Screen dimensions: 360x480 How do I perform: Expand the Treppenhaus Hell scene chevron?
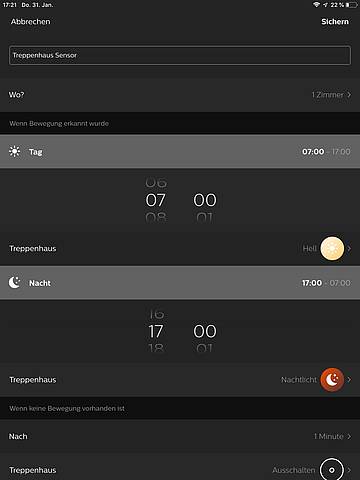pyautogui.click(x=349, y=248)
